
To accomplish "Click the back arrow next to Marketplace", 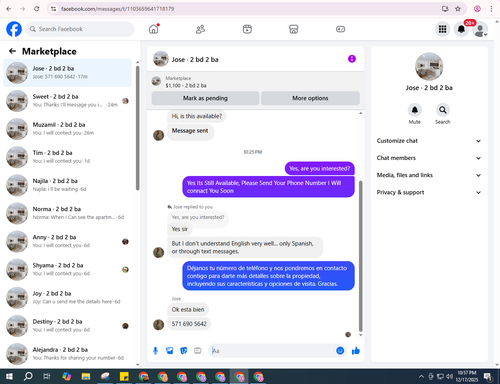I will [x=12, y=51].
